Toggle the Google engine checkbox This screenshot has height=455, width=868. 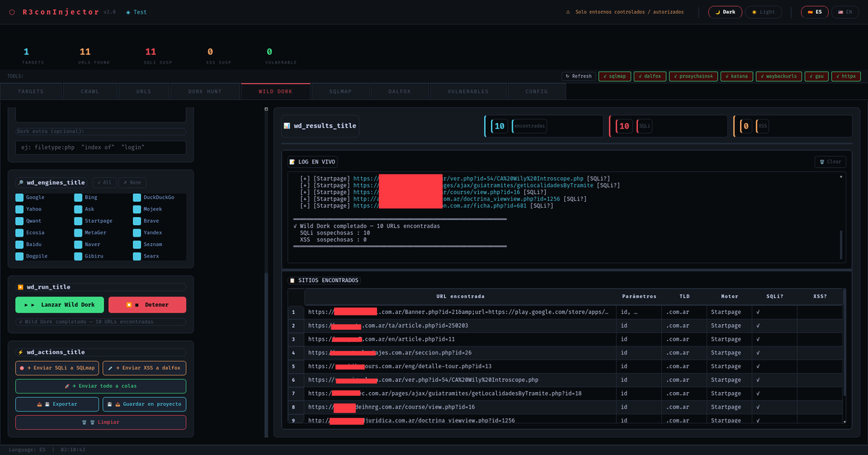pos(20,197)
